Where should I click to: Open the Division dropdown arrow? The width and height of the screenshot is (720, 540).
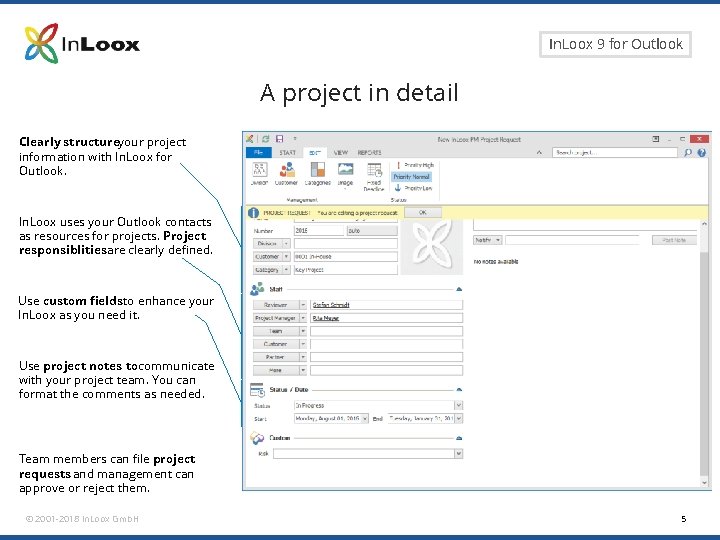tap(286, 243)
